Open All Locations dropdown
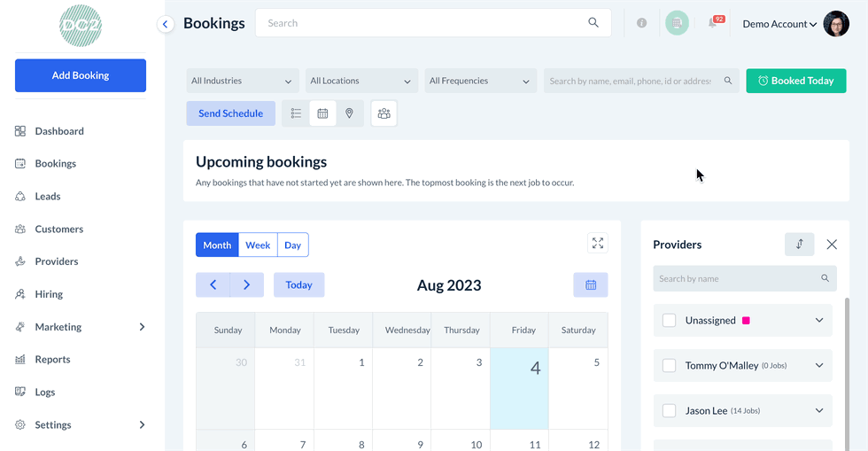Viewport: 868px width, 451px height. click(x=361, y=81)
